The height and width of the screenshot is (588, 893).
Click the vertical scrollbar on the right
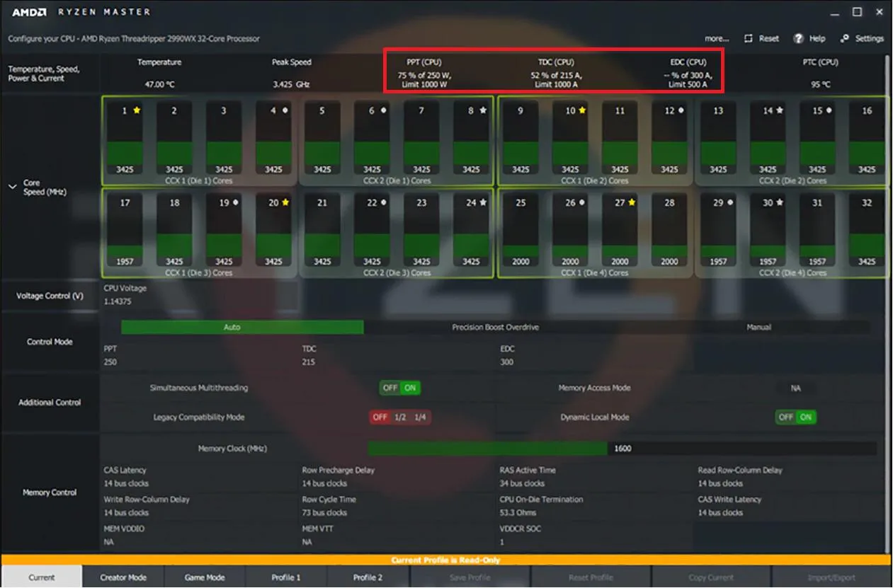point(888,304)
